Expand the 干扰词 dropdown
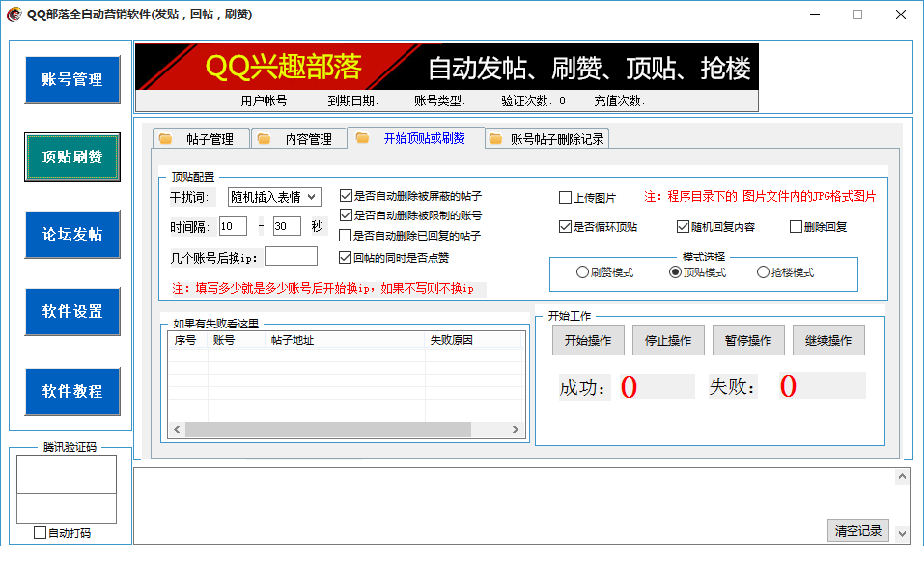 274,196
